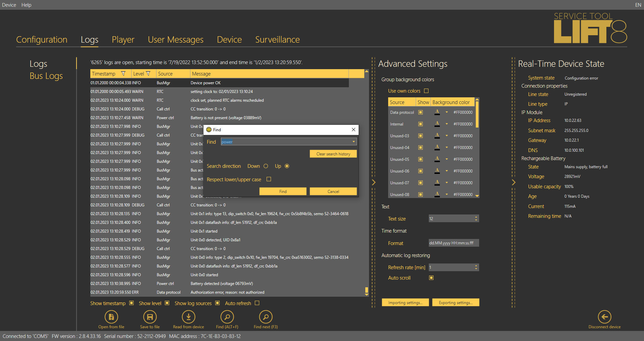Click the Internal row text color swatch
This screenshot has height=341, width=644.
point(437,124)
